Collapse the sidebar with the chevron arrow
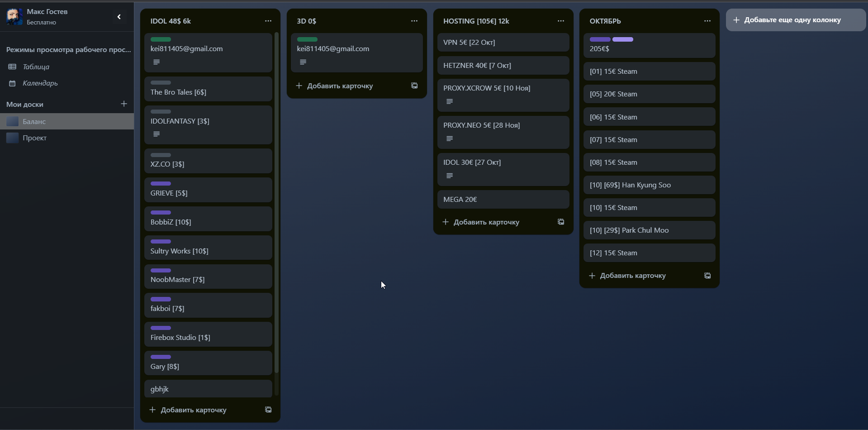Viewport: 868px width, 430px height. click(119, 17)
